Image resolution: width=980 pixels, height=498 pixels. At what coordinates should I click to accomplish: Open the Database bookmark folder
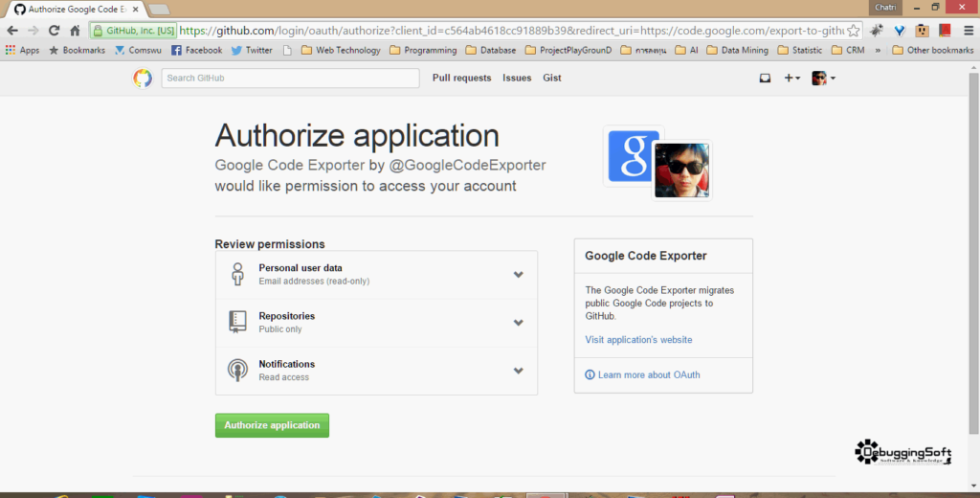(491, 50)
